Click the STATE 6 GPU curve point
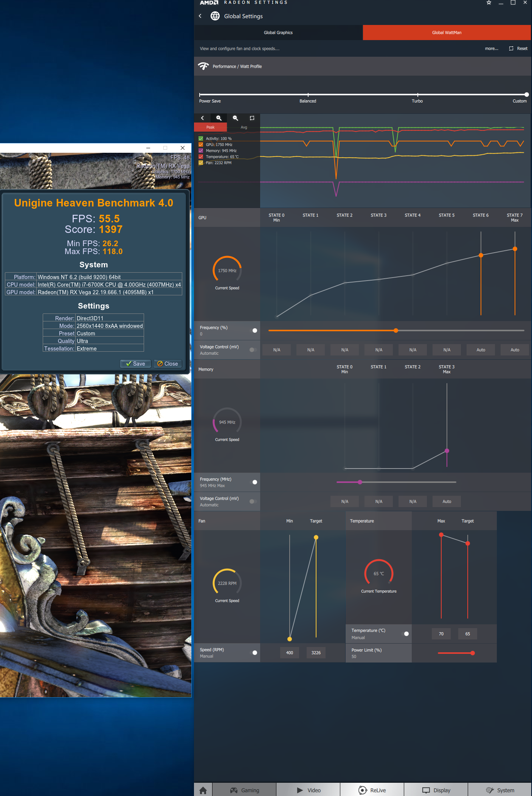Screen dimensions: 532x796 (x=481, y=255)
